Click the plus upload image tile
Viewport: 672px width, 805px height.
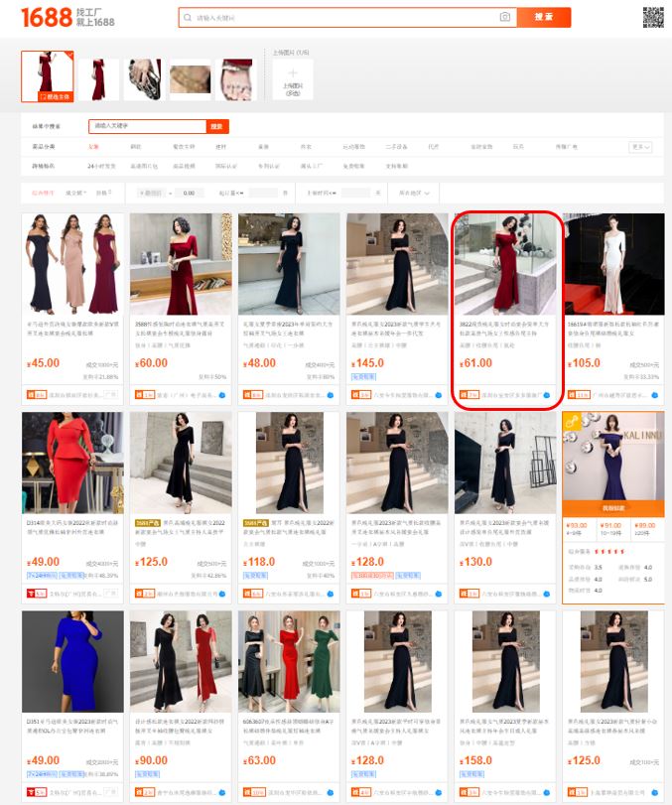(x=292, y=79)
